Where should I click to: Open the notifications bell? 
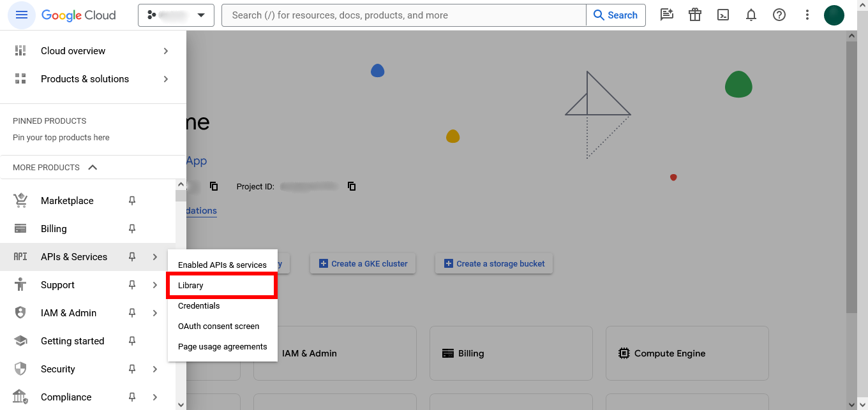click(751, 15)
